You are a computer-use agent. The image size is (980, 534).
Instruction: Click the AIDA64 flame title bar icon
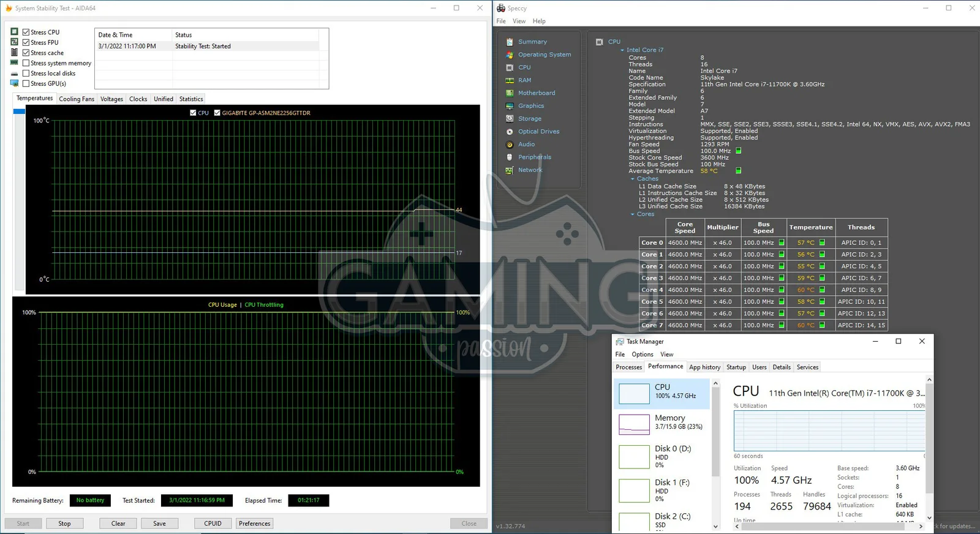[x=9, y=8]
